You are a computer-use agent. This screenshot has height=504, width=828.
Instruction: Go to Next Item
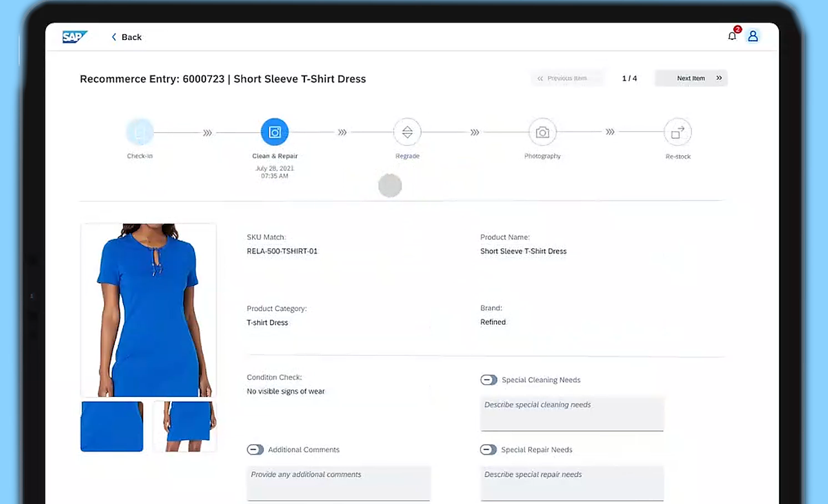pyautogui.click(x=691, y=78)
